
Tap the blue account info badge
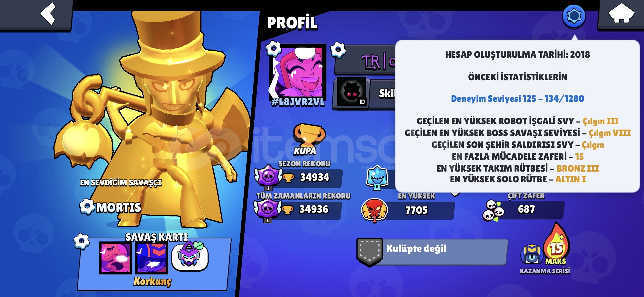click(x=574, y=16)
